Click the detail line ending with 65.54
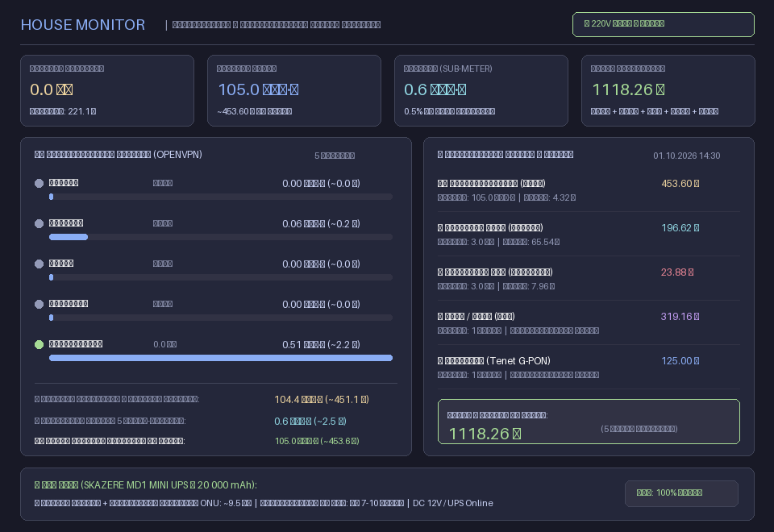 [x=498, y=243]
